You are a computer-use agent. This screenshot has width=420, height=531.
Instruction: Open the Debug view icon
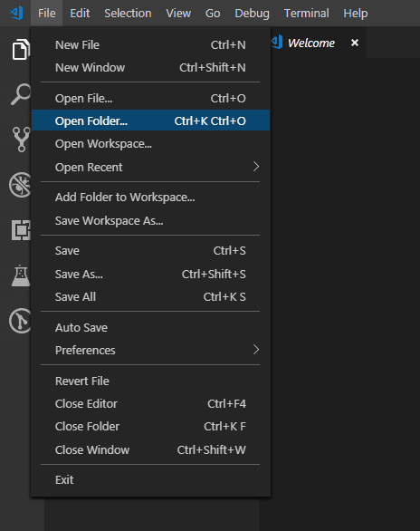(x=20, y=185)
